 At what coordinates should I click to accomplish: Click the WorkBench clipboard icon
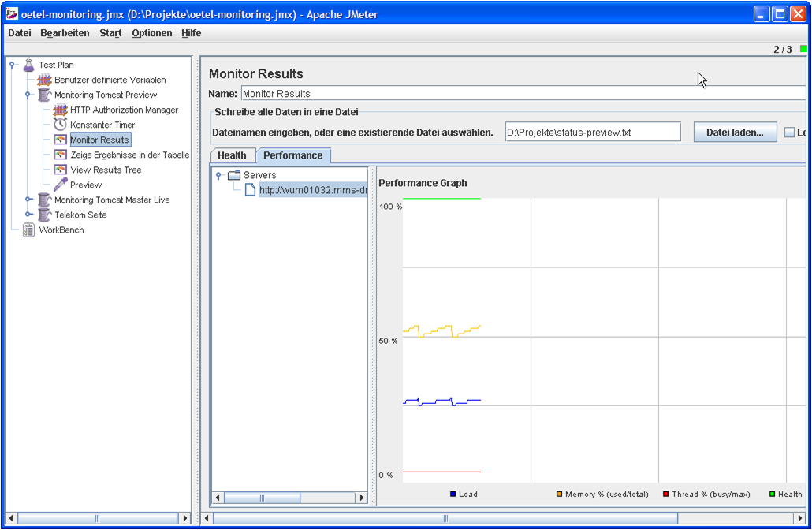29,230
